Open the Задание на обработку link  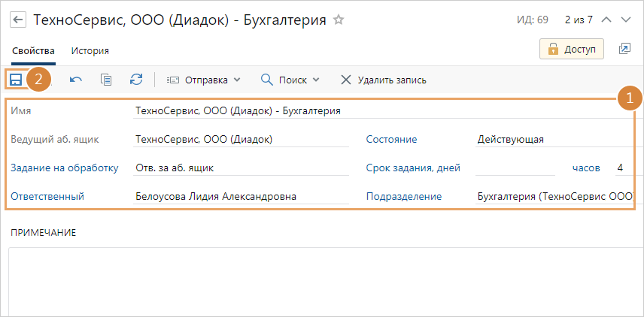[64, 168]
